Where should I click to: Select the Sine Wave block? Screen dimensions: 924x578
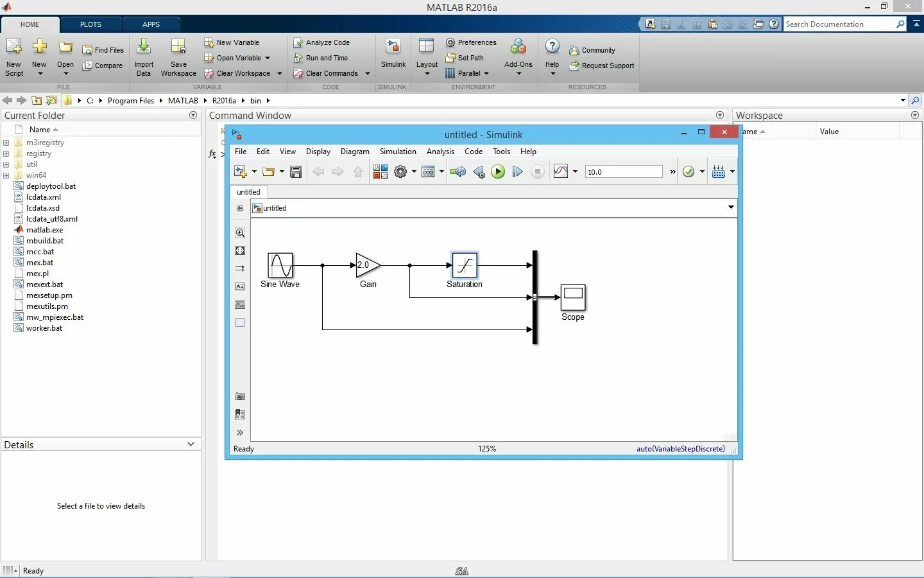[280, 265]
